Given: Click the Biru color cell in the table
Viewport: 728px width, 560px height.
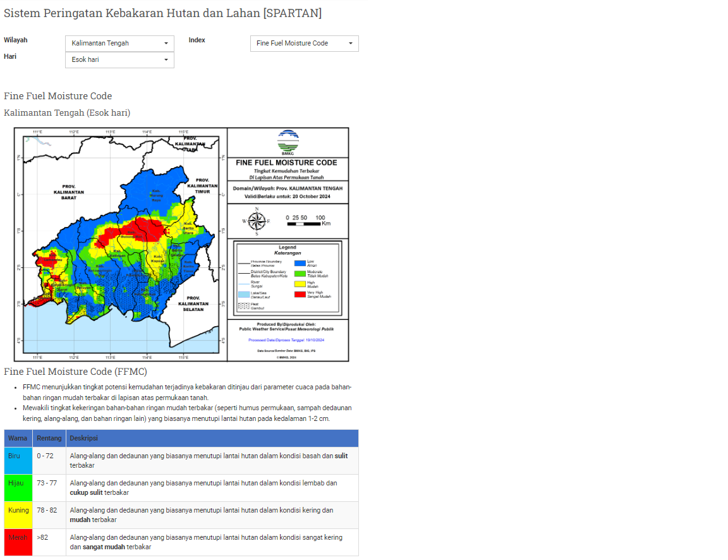Looking at the screenshot, I should click(18, 461).
